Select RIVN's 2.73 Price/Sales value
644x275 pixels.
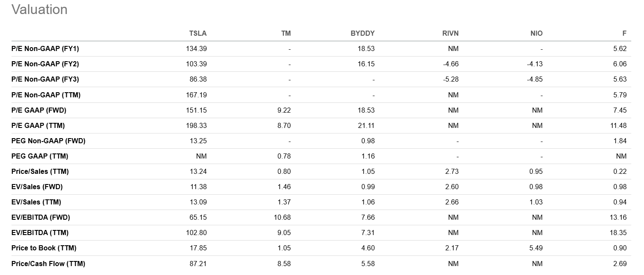(452, 171)
